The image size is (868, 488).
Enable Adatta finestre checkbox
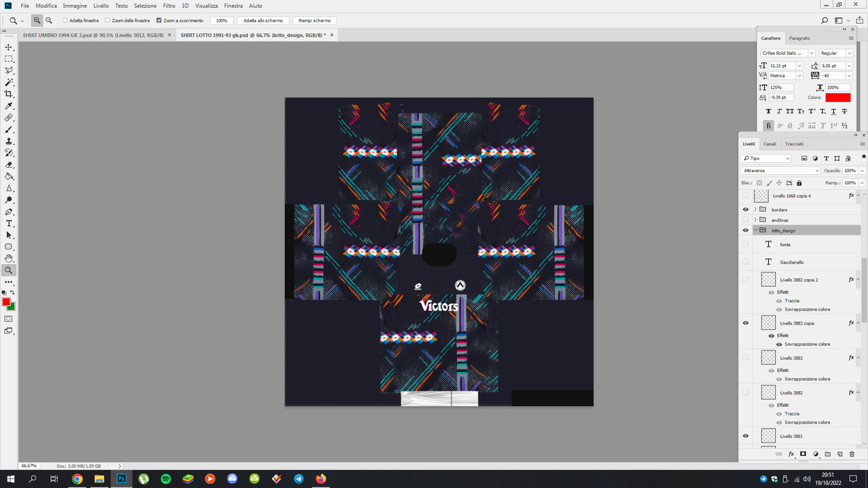point(64,20)
